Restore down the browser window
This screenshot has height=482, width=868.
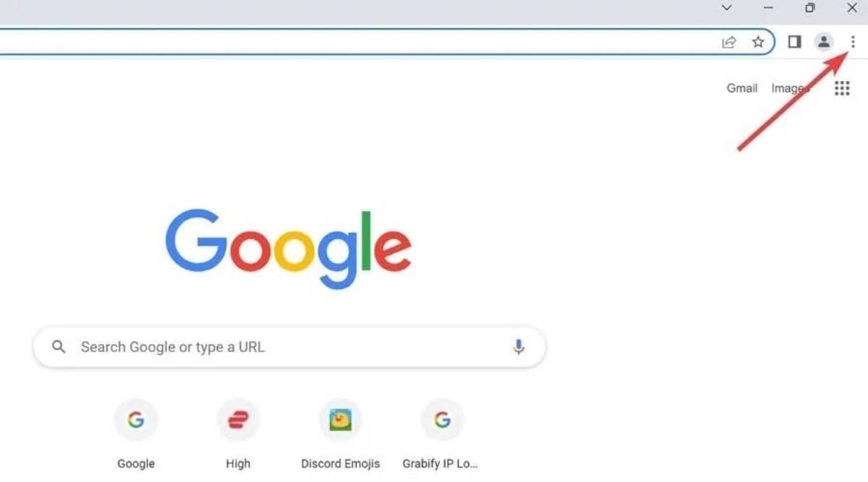tap(810, 8)
